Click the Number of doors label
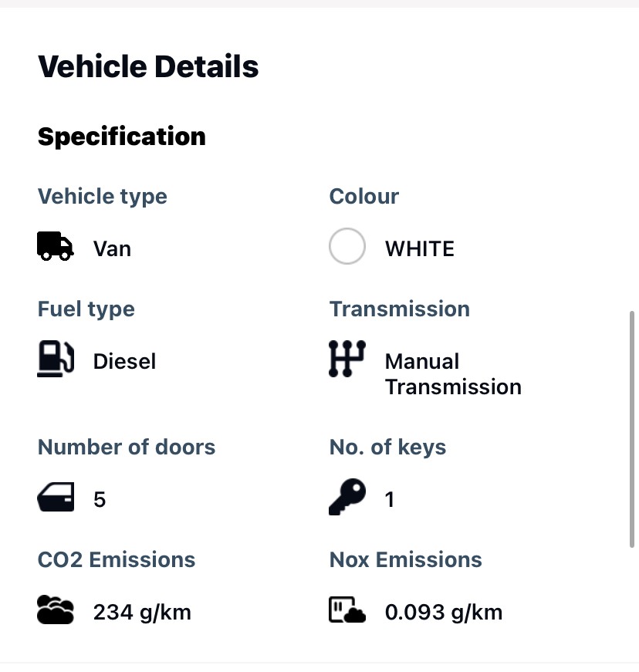The image size is (639, 672). pos(126,447)
